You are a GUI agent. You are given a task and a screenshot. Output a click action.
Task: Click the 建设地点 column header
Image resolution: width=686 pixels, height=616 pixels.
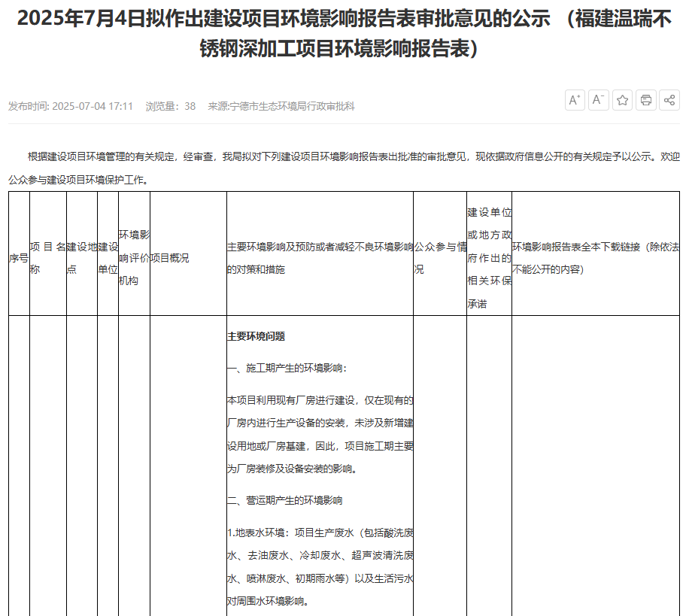[x=81, y=257]
